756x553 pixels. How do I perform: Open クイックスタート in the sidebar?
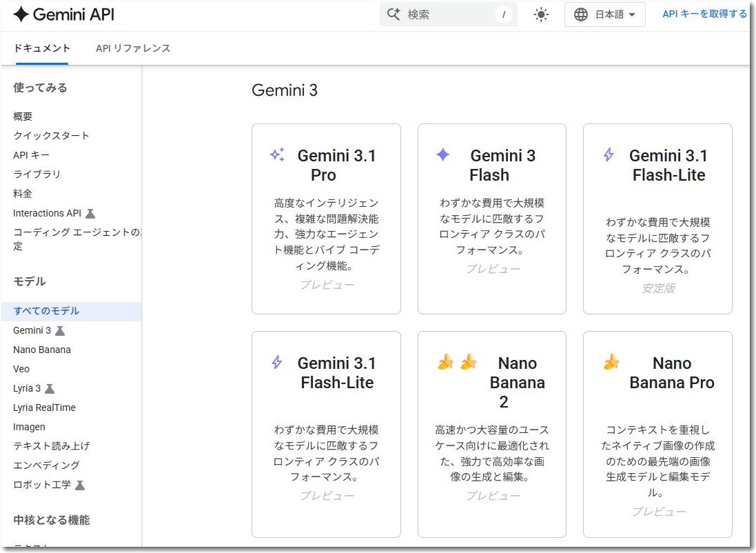pos(51,136)
